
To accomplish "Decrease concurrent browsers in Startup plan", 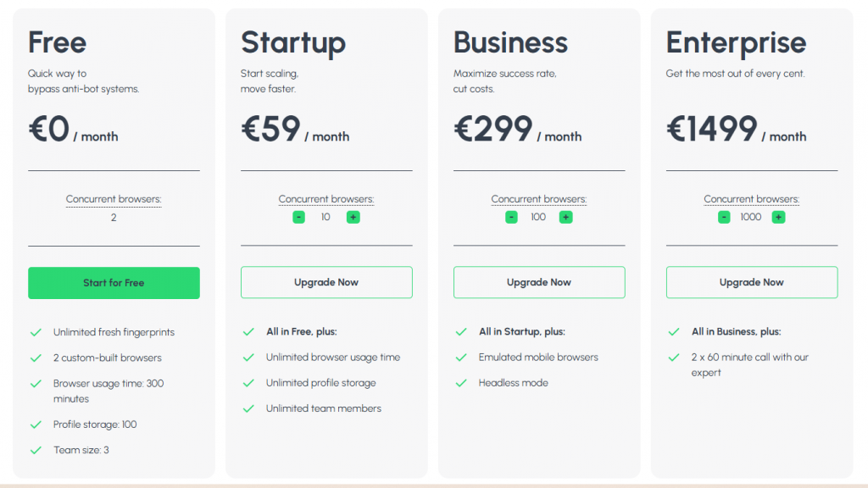I will [x=298, y=217].
